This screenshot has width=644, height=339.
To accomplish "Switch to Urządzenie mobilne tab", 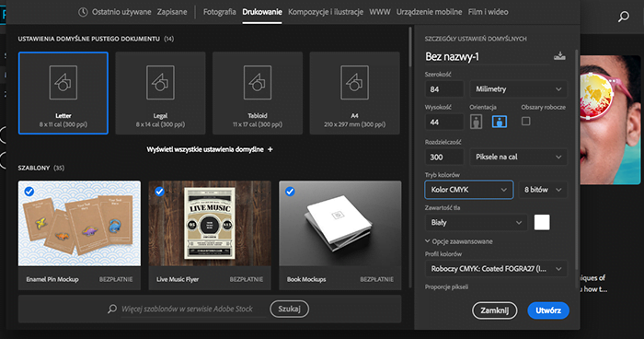I will point(430,12).
